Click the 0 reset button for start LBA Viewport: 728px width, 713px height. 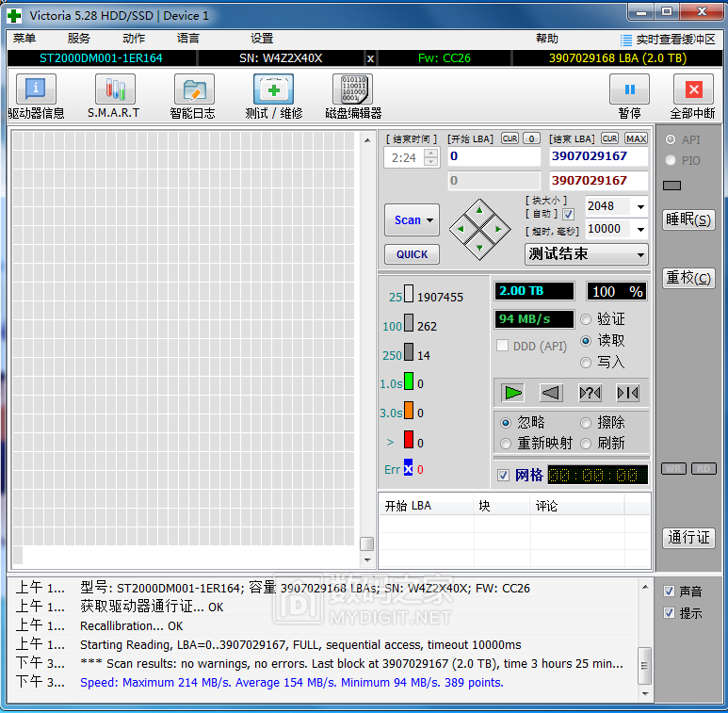(531, 138)
